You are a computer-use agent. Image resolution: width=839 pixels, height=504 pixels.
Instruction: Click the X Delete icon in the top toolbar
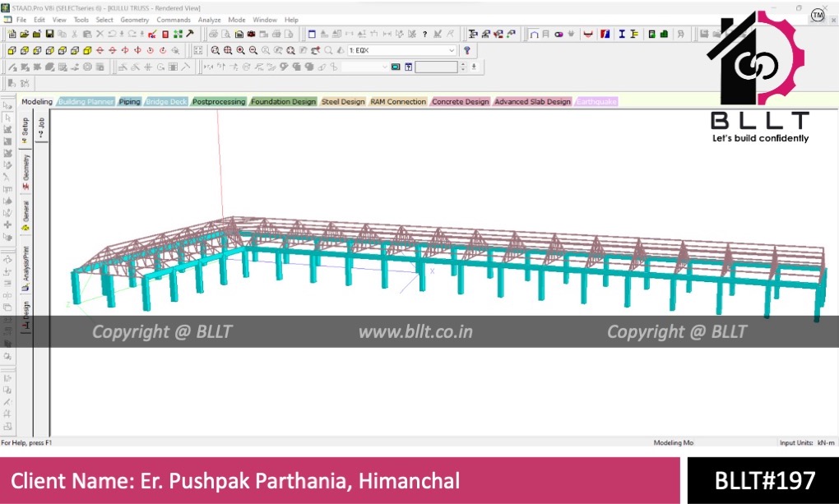point(100,34)
